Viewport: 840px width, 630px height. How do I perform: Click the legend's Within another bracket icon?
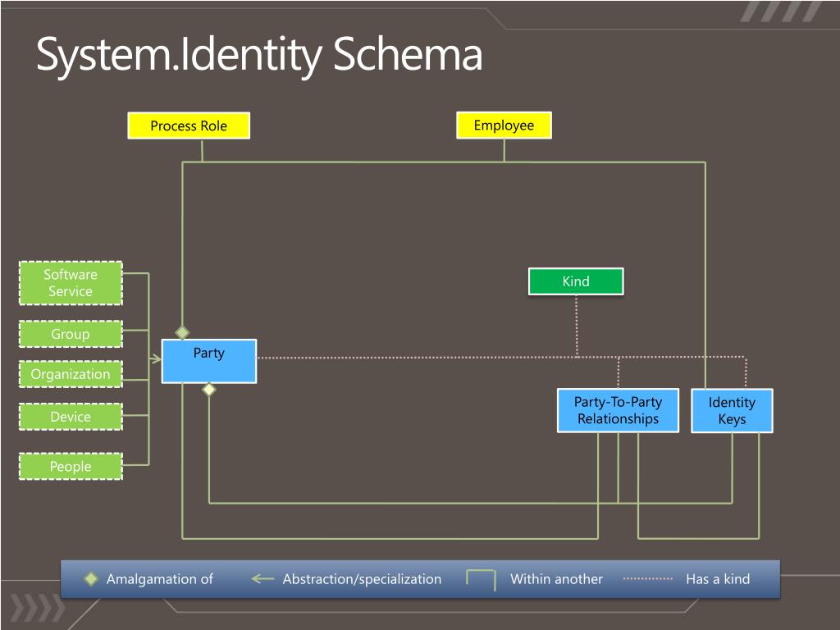point(481,580)
